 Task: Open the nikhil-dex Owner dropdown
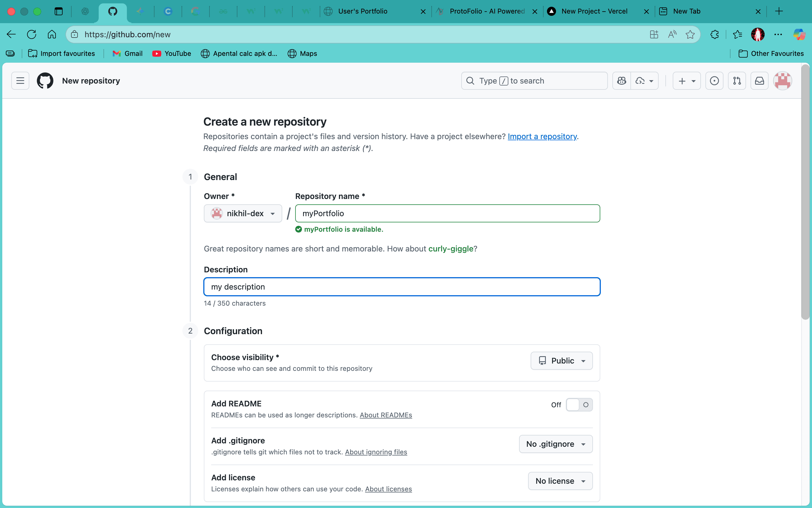pyautogui.click(x=243, y=213)
